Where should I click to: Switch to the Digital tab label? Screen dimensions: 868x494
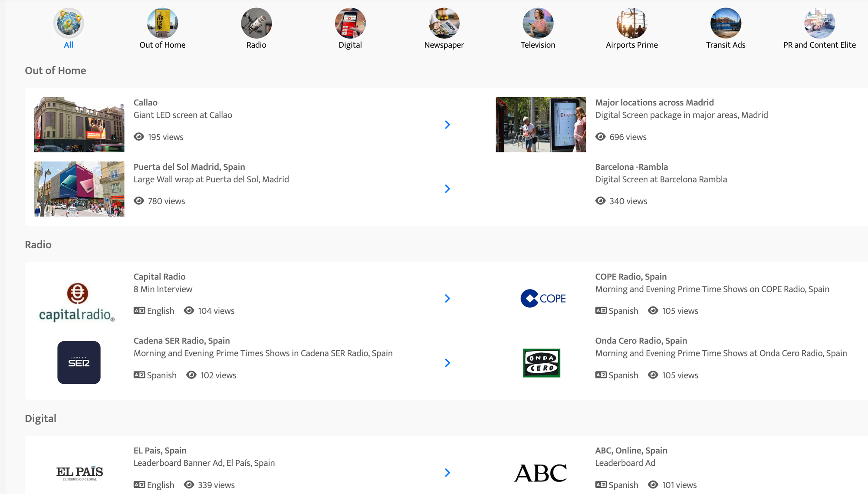tap(350, 45)
